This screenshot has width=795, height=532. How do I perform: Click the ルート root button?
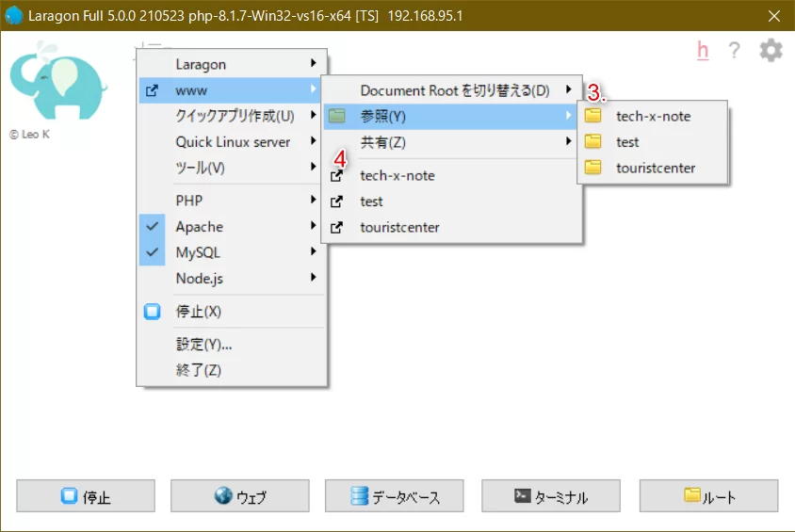coord(708,496)
